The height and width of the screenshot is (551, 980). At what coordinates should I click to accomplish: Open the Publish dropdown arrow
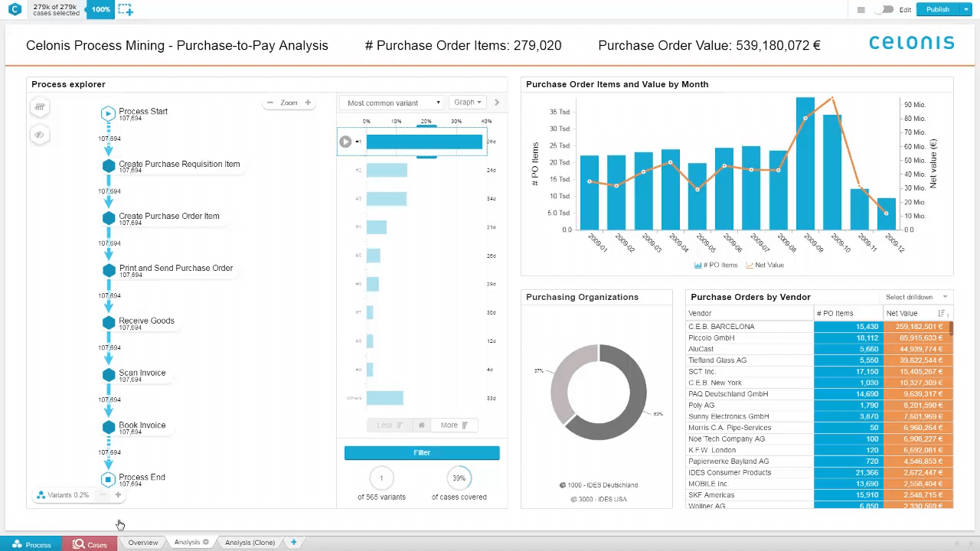pyautogui.click(x=966, y=10)
